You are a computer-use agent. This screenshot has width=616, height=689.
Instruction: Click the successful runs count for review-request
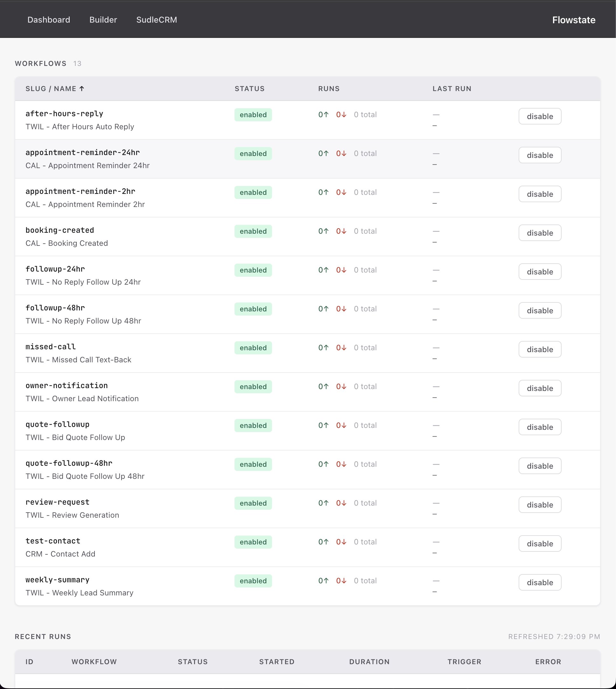(x=323, y=503)
